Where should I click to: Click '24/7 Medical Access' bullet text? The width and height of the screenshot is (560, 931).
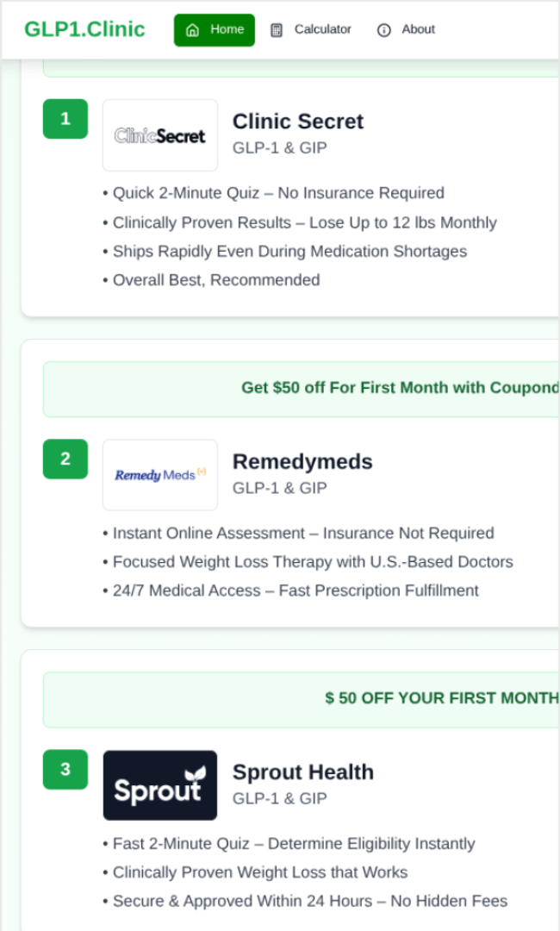click(296, 590)
